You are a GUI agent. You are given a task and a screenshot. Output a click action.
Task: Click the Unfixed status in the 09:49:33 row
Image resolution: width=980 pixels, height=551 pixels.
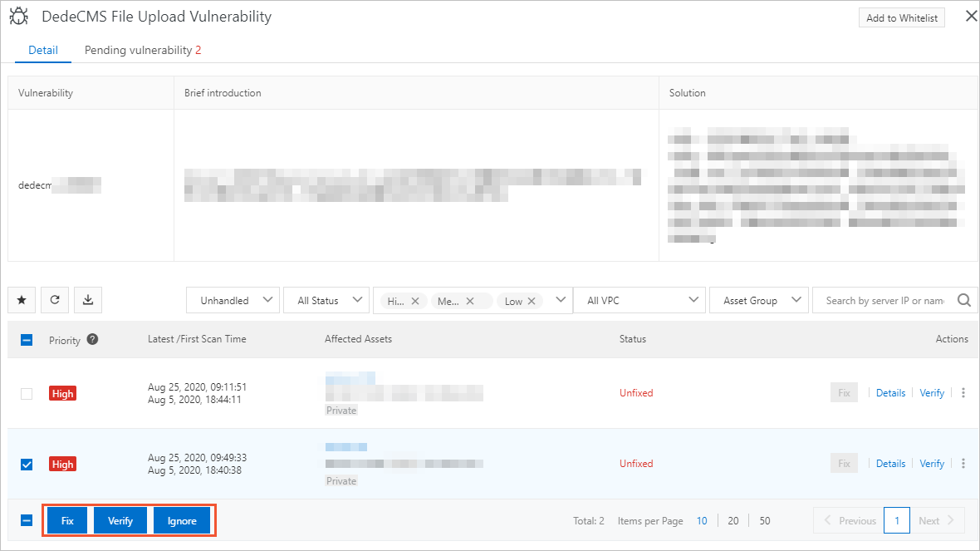636,464
